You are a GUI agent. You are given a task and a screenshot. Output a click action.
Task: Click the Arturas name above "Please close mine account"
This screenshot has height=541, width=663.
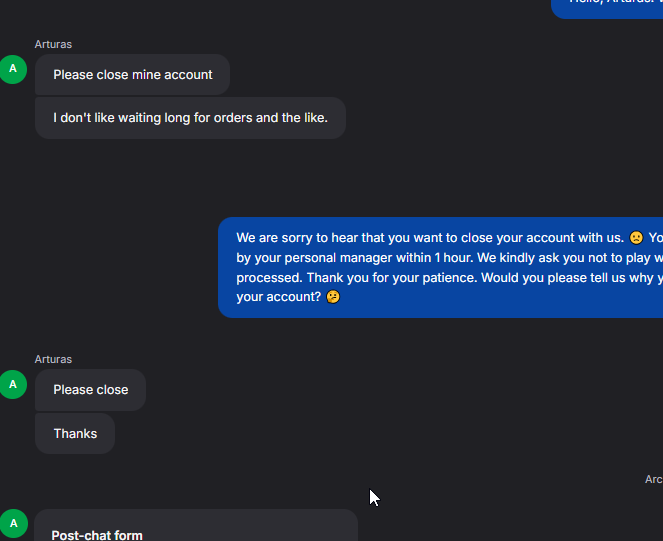pos(53,44)
